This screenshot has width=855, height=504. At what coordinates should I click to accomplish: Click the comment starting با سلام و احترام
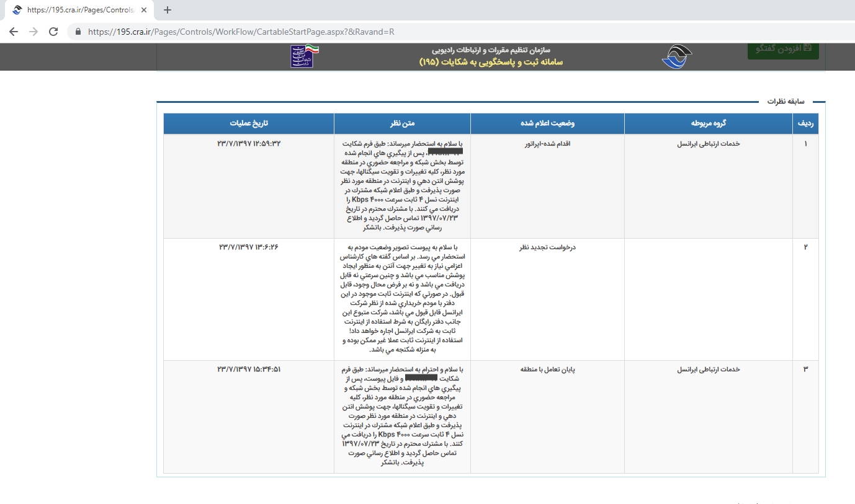pyautogui.click(x=402, y=416)
